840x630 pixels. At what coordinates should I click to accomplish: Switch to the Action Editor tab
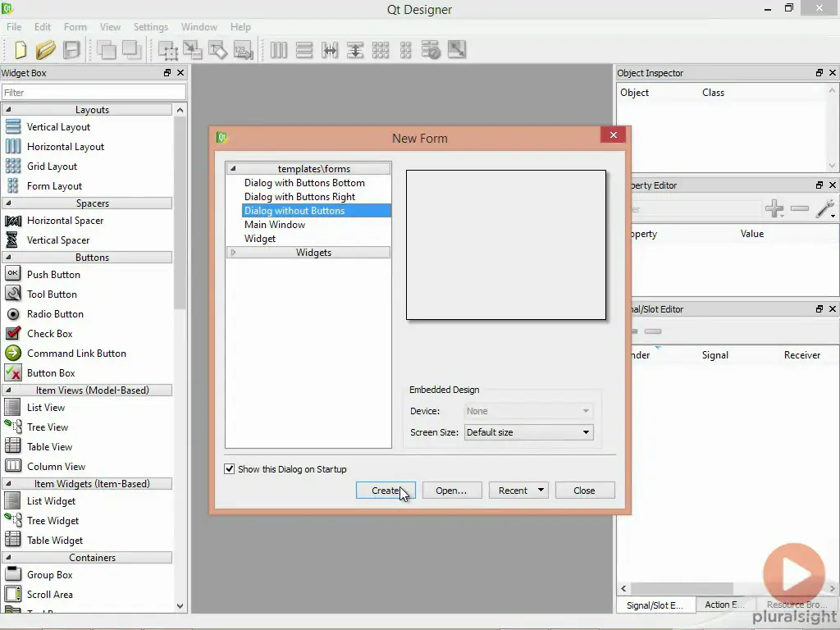[x=724, y=605]
